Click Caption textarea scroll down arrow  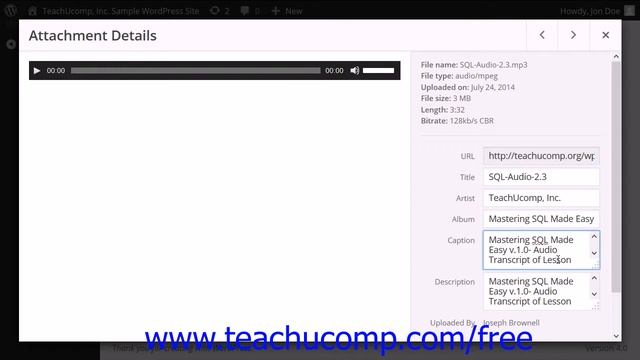tap(594, 253)
